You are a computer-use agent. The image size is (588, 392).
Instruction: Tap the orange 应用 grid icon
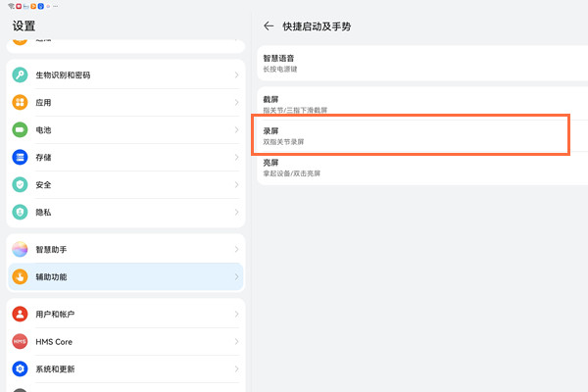tap(21, 103)
